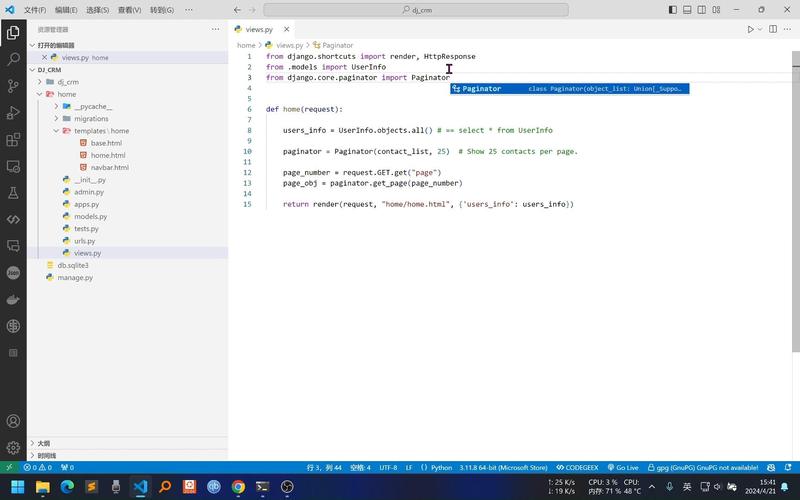800x500 pixels.
Task: Accept the Paginator autocomplete suggestion
Action: 569,89
